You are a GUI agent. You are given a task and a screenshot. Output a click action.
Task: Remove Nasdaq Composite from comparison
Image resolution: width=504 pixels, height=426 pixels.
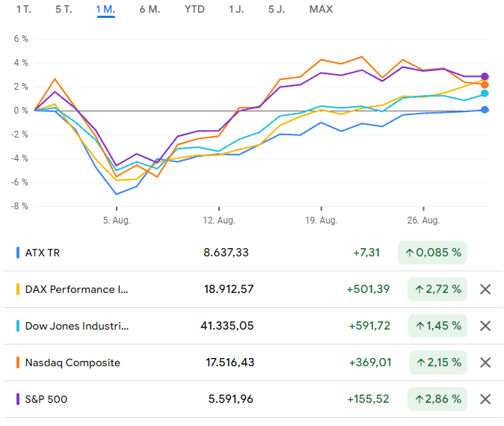coord(485,362)
